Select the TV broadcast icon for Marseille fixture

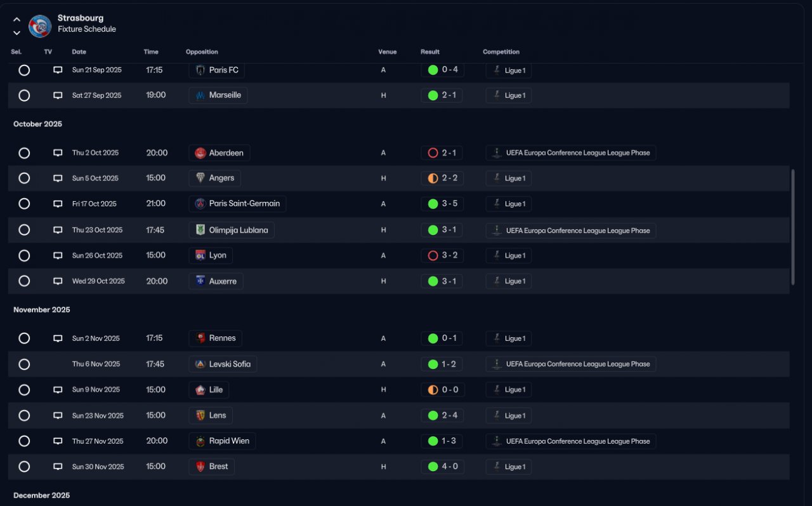tap(58, 96)
